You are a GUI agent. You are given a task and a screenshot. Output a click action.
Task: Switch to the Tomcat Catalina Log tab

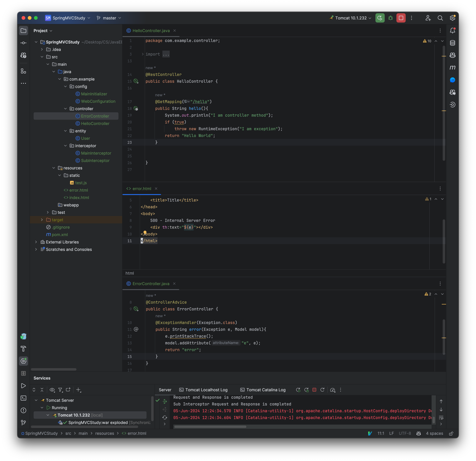[263, 390]
